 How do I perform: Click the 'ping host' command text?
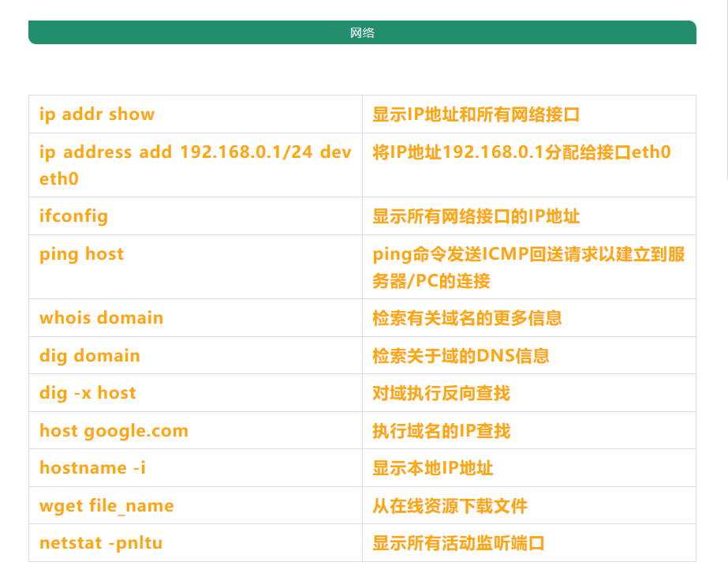(81, 254)
